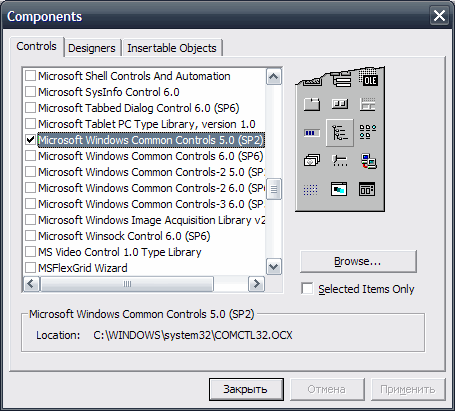Viewport: 455px width, 411px height.
Task: Check Windows Common Controls-2 6.0 checkbox
Action: 30,188
